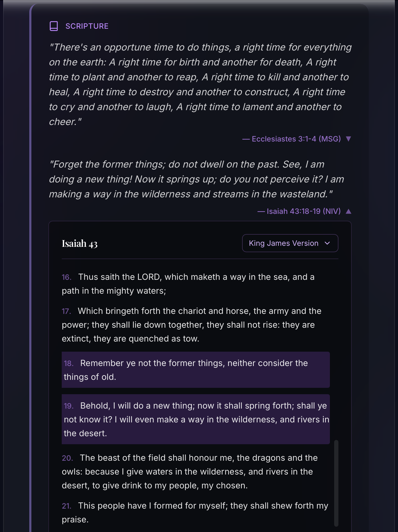
Task: Collapse the Isaiah chapter panel with the up triangle
Action: click(348, 211)
